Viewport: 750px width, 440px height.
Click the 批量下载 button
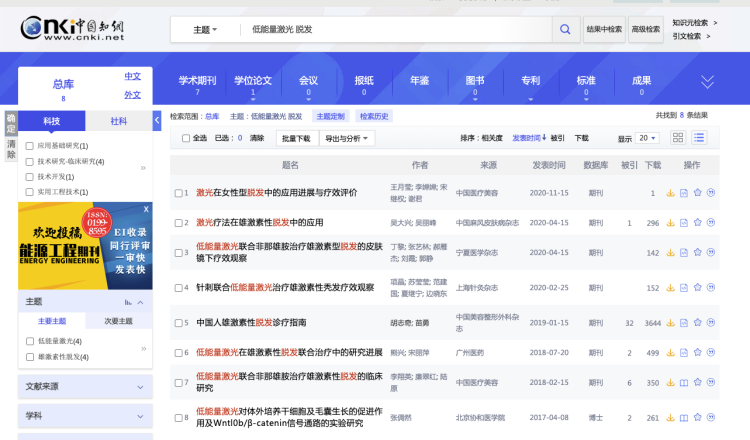[x=297, y=138]
